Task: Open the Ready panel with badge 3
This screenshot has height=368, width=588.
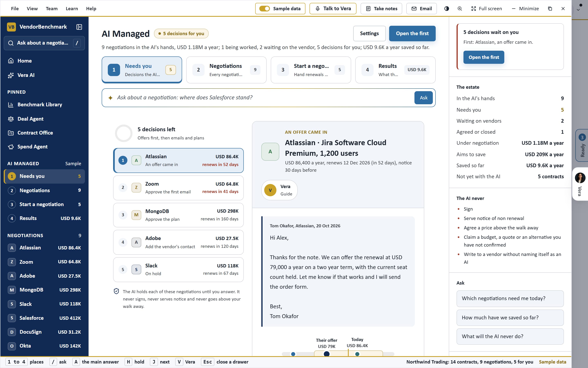Action: (x=582, y=145)
